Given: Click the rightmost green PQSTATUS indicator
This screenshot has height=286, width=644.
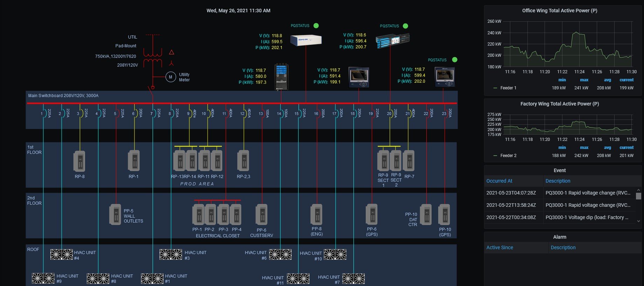Looking at the screenshot, I should pos(455,60).
